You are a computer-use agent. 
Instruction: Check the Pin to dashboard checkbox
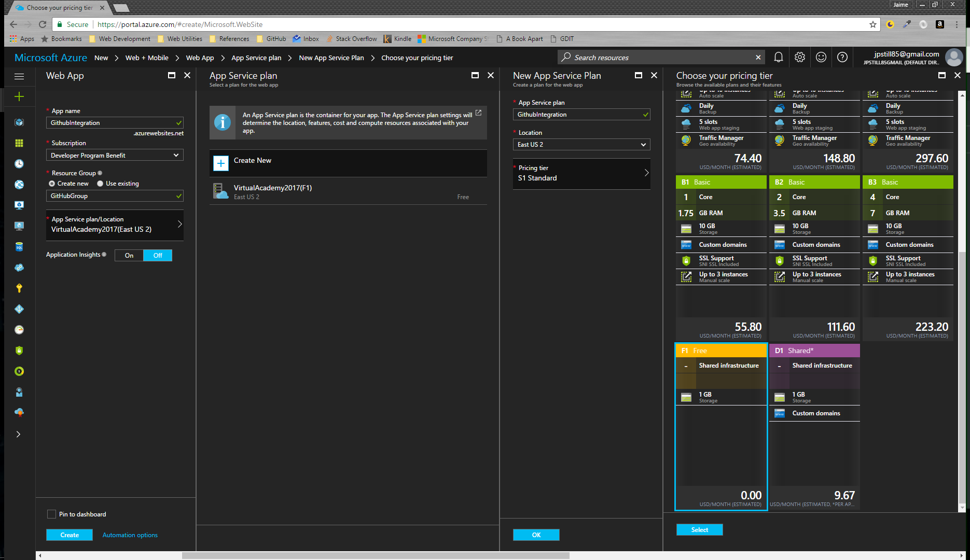pyautogui.click(x=51, y=514)
